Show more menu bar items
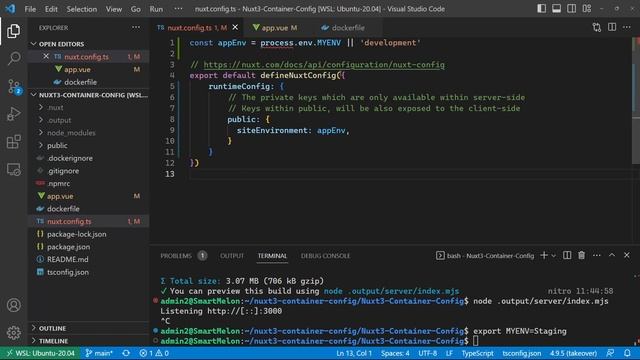Image resolution: width=640 pixels, height=360 pixels. [x=178, y=9]
